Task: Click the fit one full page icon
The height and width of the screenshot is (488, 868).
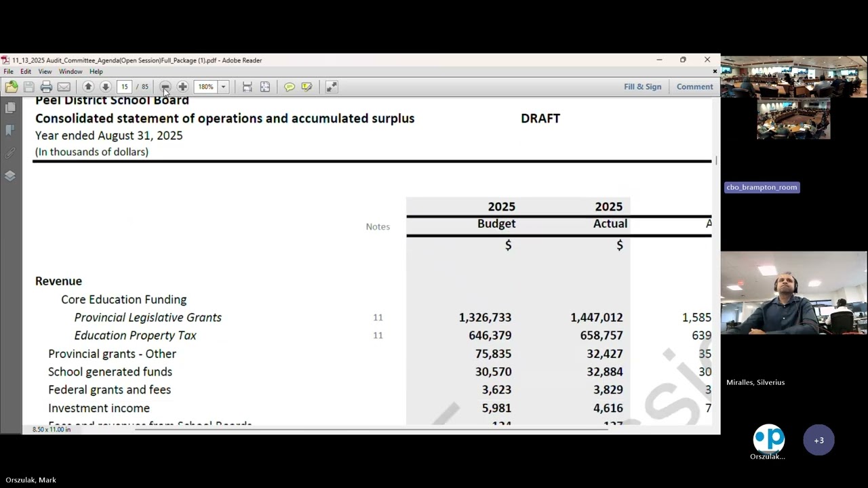Action: [x=265, y=87]
